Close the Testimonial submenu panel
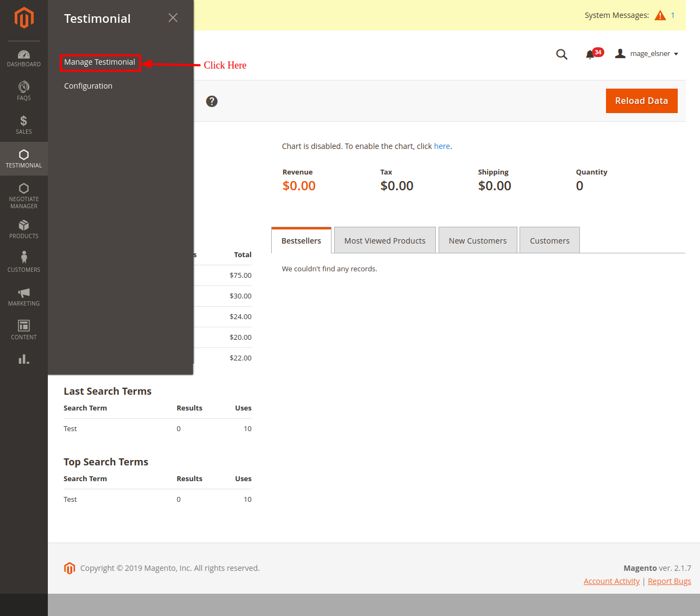700x616 pixels. pyautogui.click(x=173, y=18)
